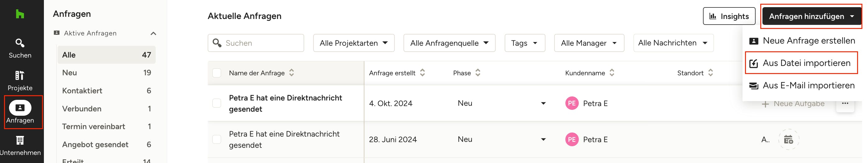Open Projekte in the left sidebar
This screenshot has width=868, height=163.
[x=20, y=81]
